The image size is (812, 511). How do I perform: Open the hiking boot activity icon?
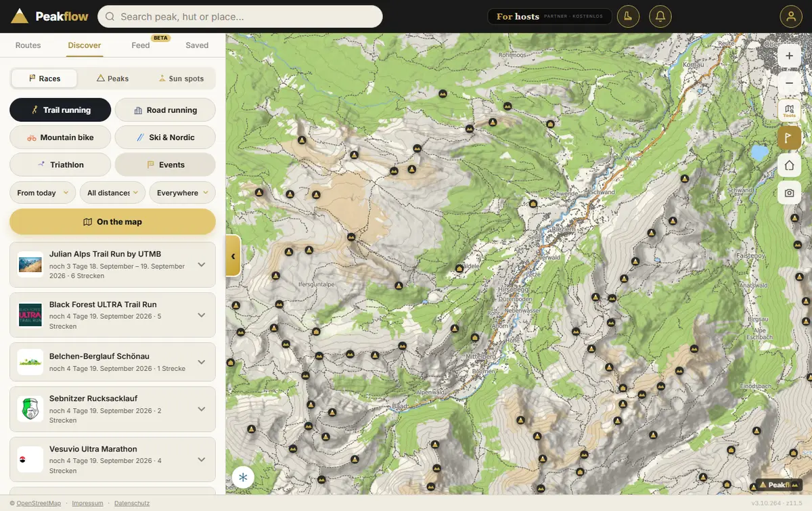[628, 17]
